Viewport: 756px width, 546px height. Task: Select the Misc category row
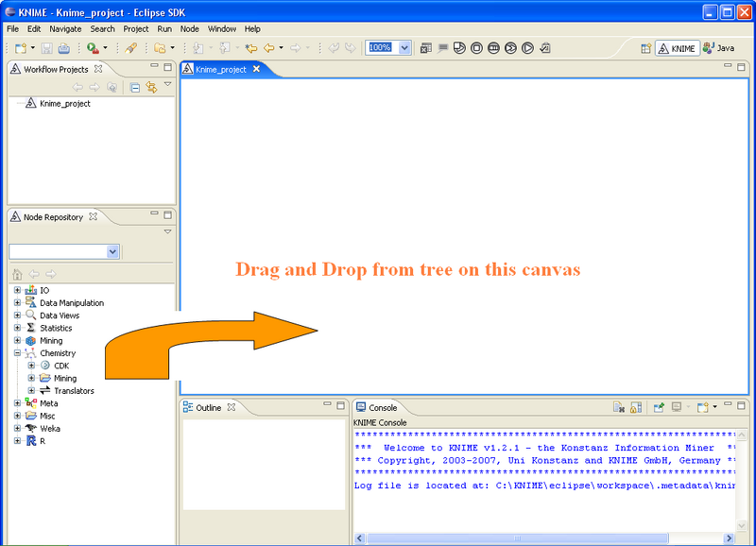pyautogui.click(x=47, y=416)
